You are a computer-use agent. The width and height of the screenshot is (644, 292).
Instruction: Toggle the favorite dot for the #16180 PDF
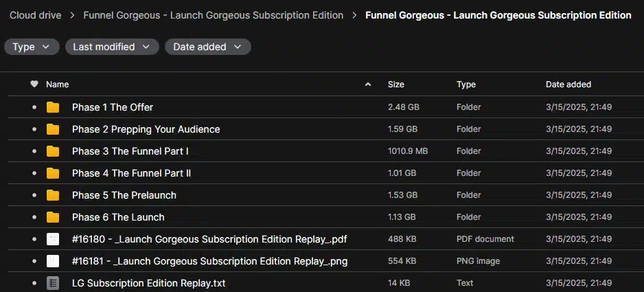(x=34, y=239)
